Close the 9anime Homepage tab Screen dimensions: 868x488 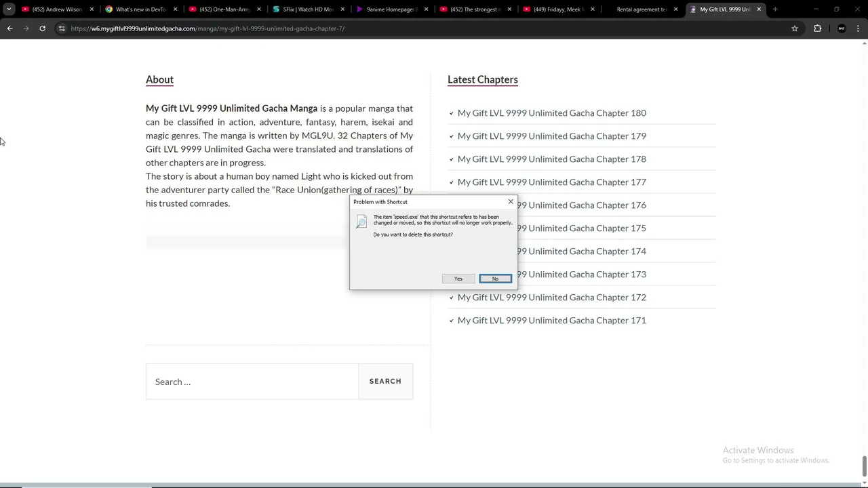[426, 9]
